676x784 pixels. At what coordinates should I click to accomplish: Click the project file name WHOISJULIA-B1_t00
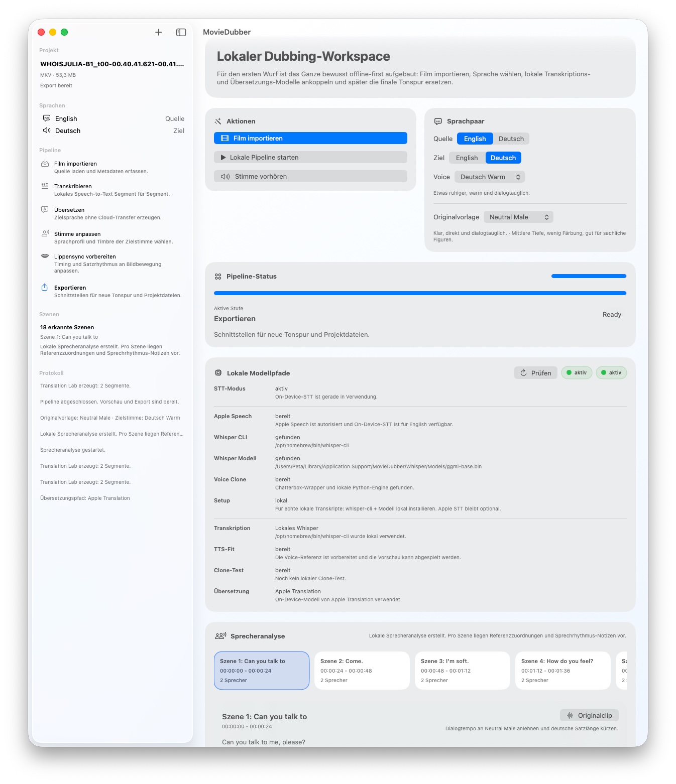(112, 64)
